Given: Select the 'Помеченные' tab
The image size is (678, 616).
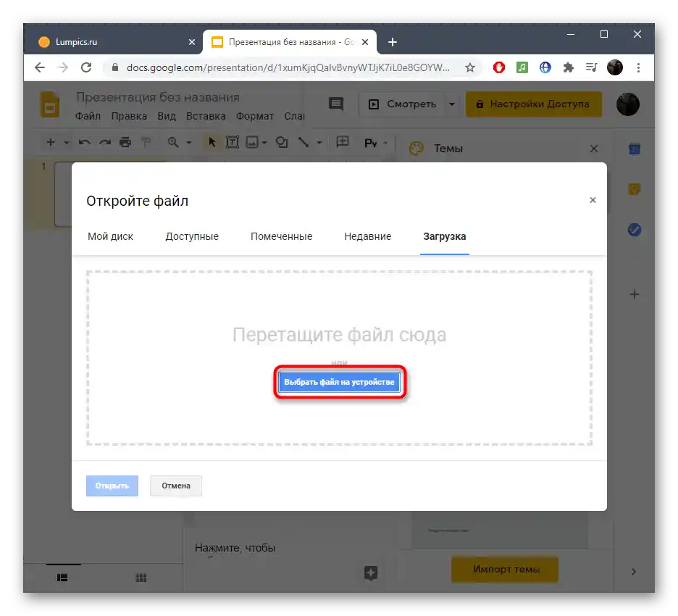Looking at the screenshot, I should click(x=282, y=237).
